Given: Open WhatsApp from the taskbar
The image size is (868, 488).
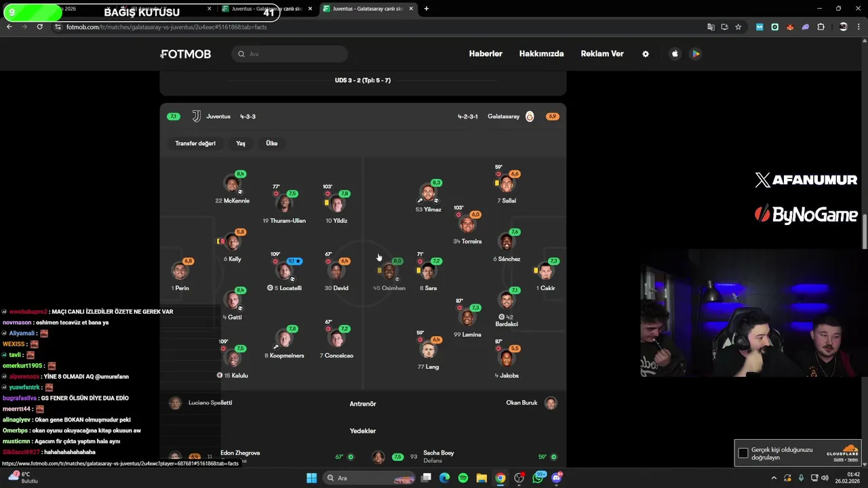Looking at the screenshot, I should coord(538,478).
